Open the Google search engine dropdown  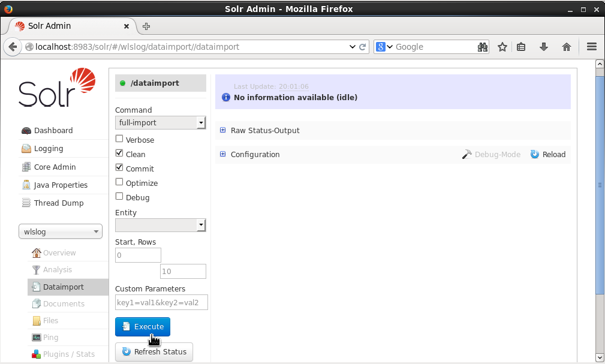point(384,47)
